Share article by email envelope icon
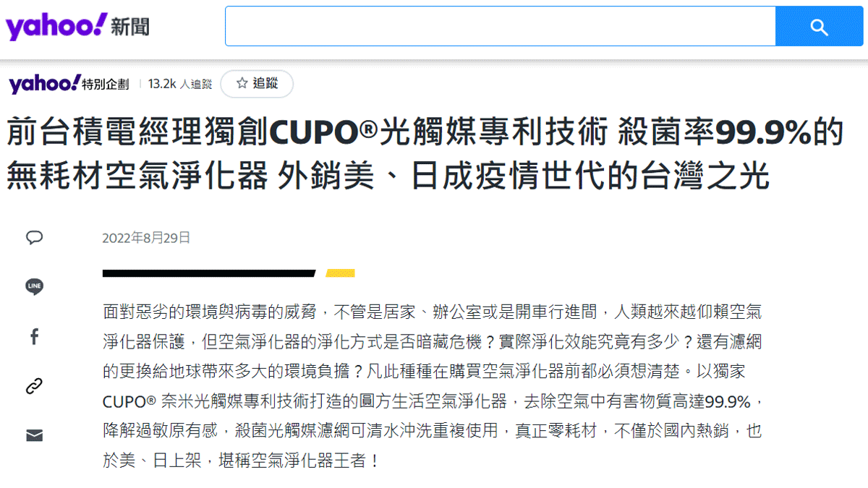The image size is (868, 488). [x=34, y=435]
